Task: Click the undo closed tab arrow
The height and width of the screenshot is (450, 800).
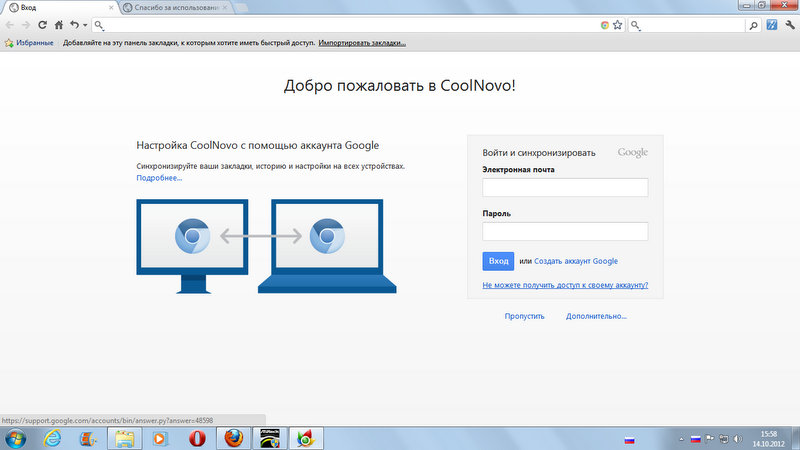Action: 74,24
